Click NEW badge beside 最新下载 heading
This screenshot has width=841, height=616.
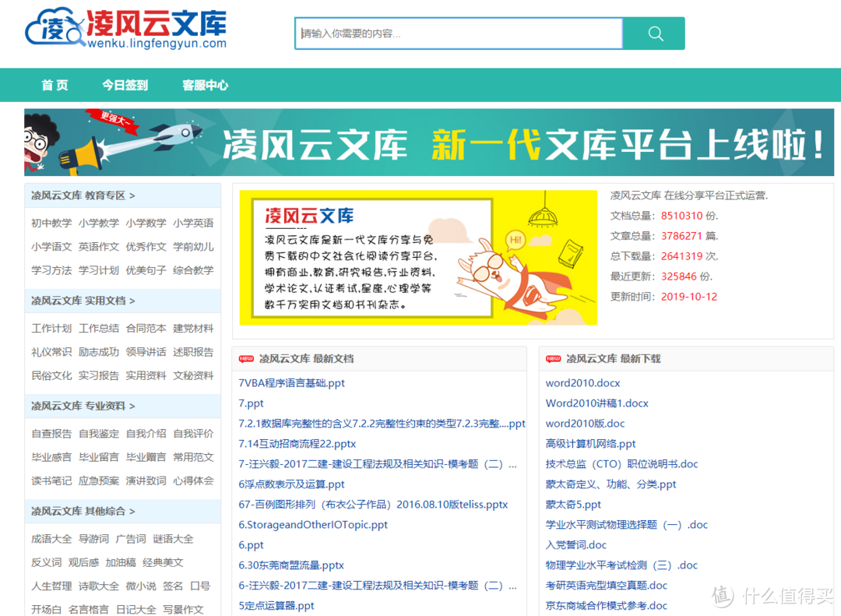pyautogui.click(x=554, y=359)
